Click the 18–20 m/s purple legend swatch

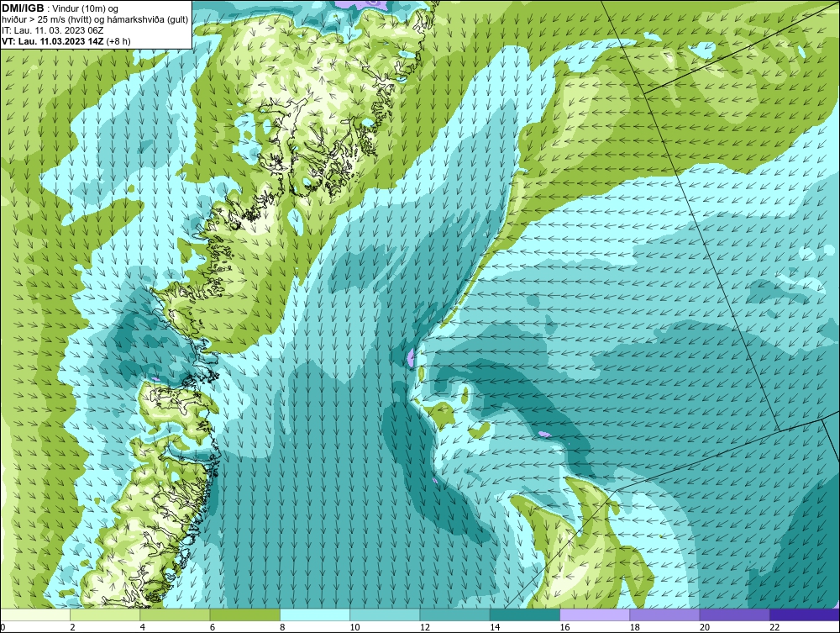664,615
